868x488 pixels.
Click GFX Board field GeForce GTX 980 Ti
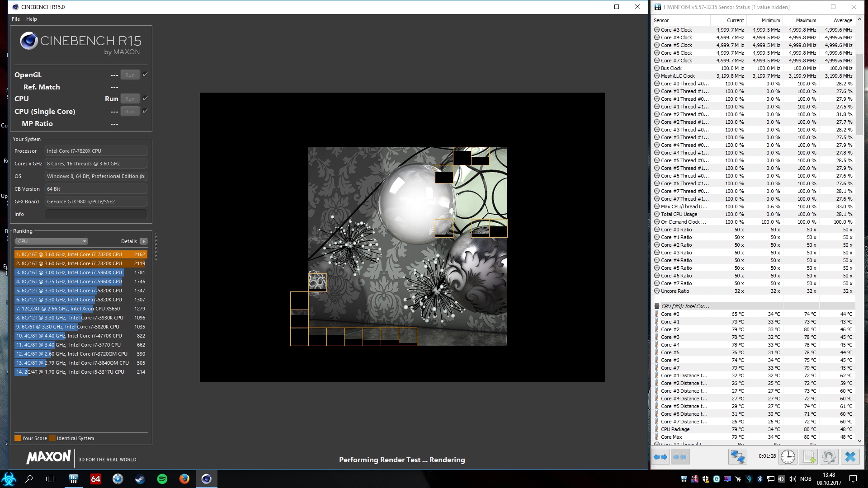point(96,202)
